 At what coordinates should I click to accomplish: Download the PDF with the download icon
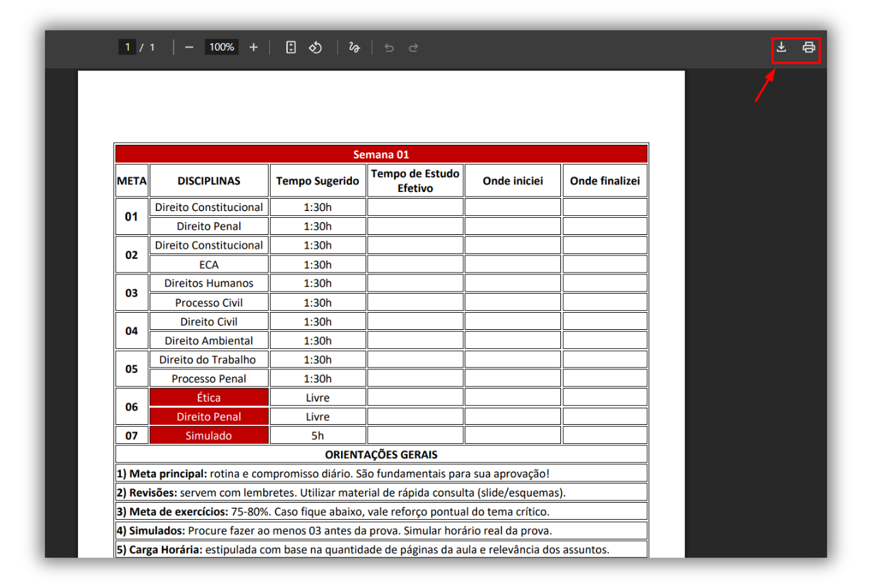(781, 47)
